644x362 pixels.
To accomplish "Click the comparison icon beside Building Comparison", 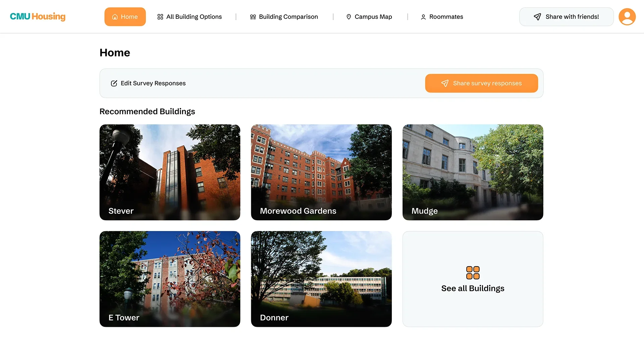I will coord(253,17).
